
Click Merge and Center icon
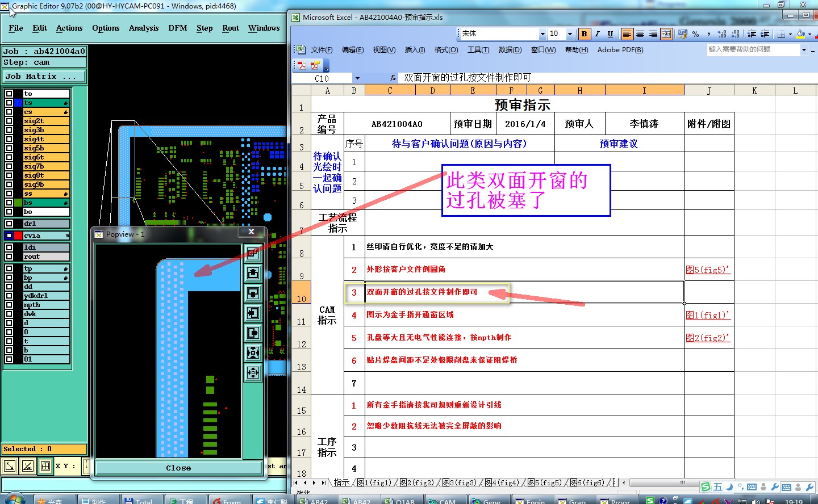pyautogui.click(x=666, y=34)
